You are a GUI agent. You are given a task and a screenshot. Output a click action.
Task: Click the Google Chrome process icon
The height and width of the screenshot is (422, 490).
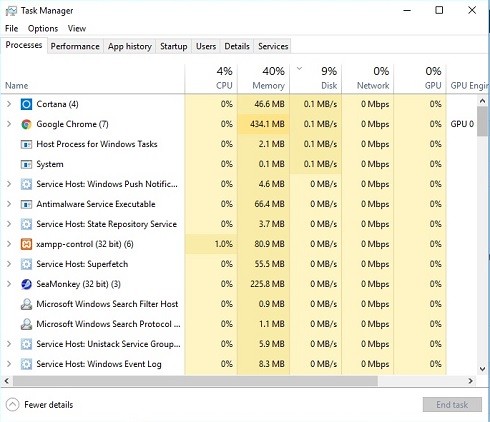(x=26, y=124)
